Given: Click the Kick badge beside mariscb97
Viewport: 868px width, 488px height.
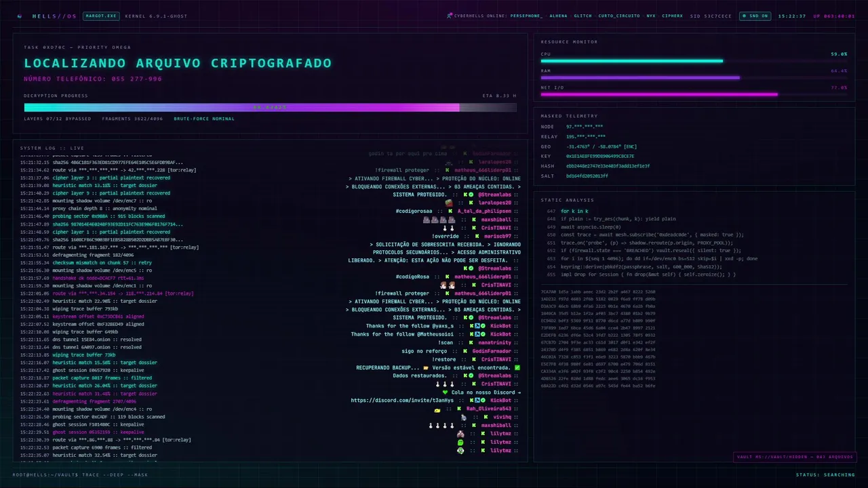Looking at the screenshot, I should [x=477, y=236].
